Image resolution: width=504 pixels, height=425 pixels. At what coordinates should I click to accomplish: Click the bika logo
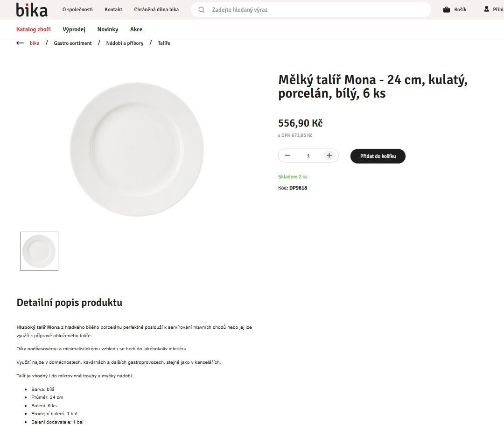point(32,9)
